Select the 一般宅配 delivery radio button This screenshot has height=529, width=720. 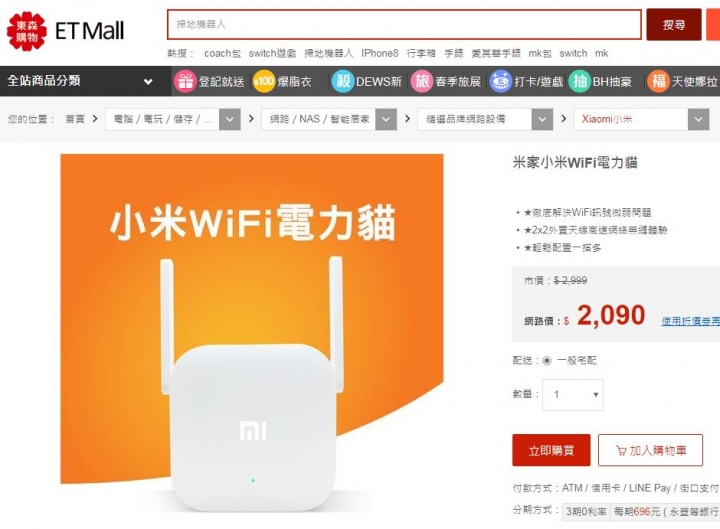tap(546, 360)
